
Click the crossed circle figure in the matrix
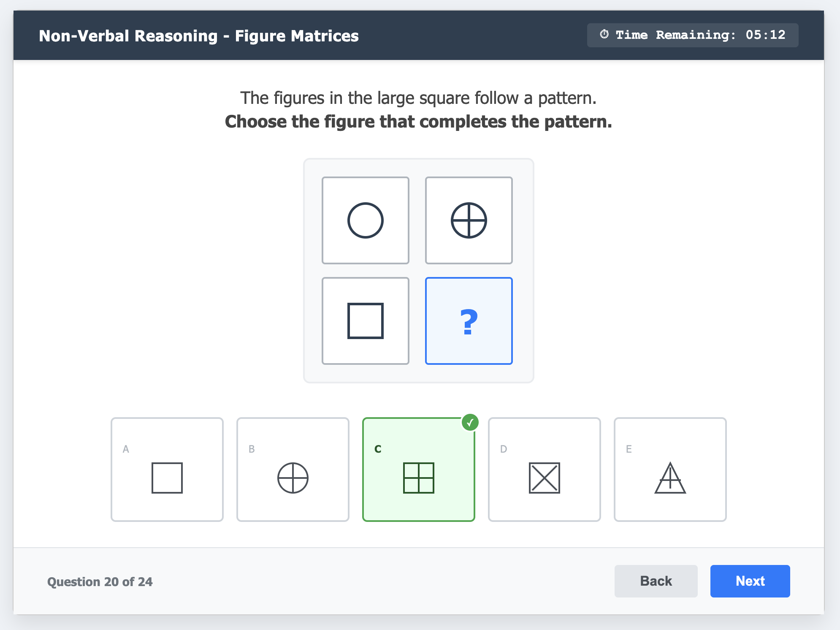(469, 220)
